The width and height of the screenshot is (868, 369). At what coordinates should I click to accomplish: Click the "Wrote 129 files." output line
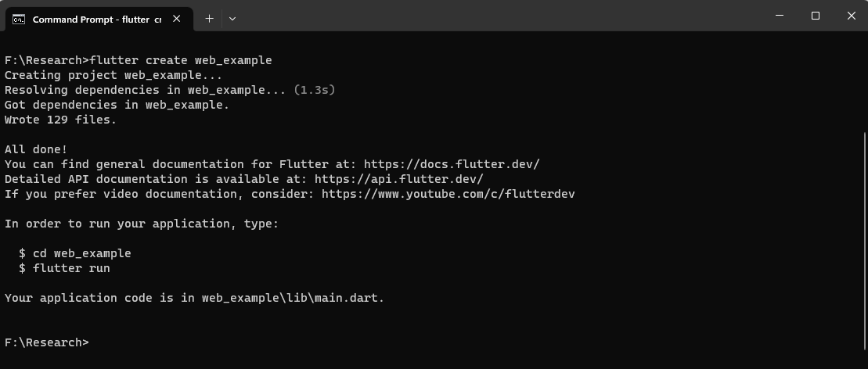click(x=60, y=120)
